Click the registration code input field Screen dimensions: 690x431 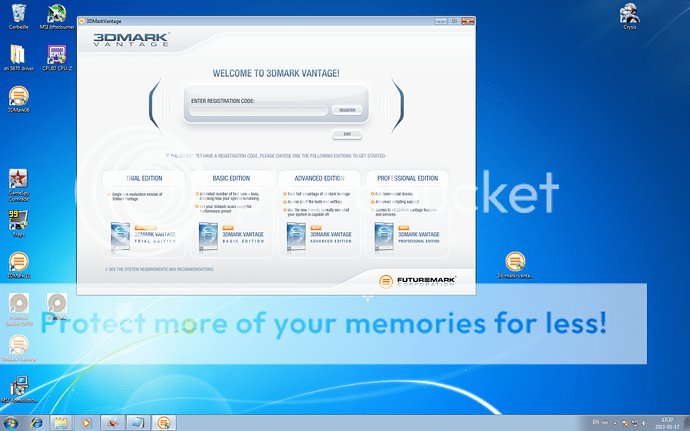click(259, 110)
